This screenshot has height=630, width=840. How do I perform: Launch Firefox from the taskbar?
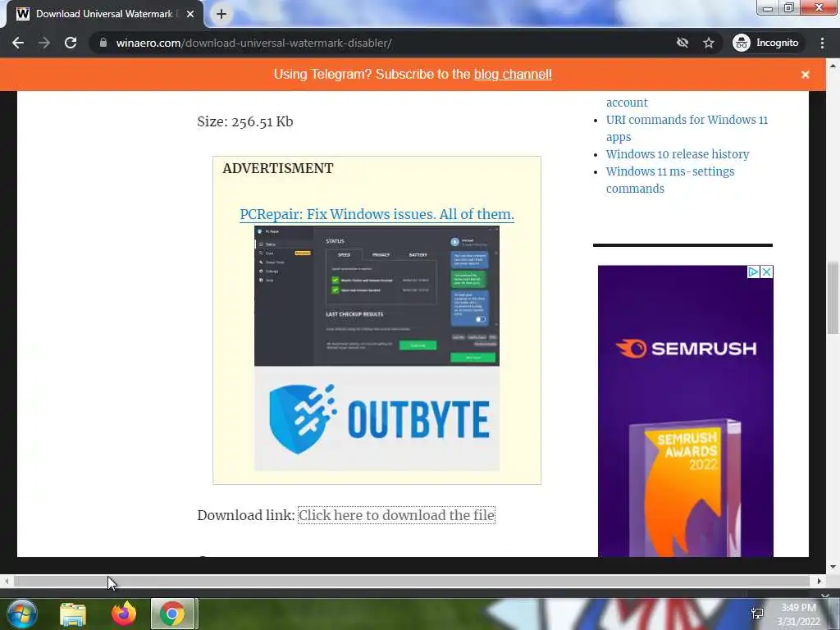124,614
